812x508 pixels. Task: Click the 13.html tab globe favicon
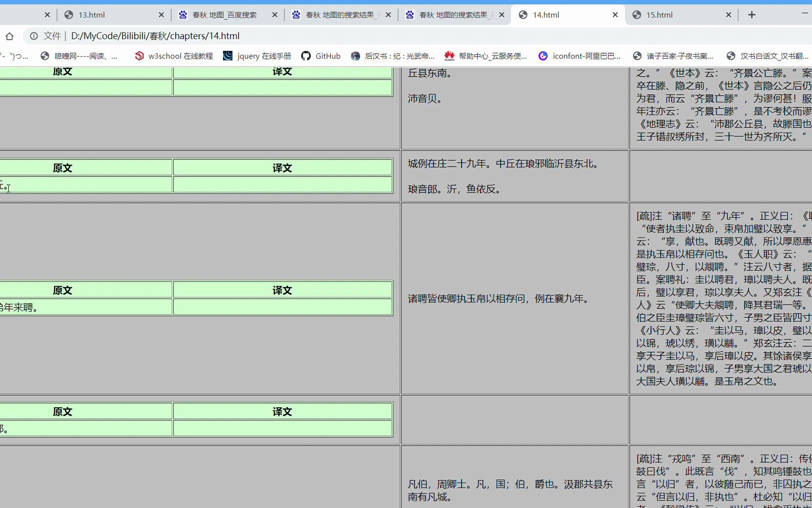[x=69, y=15]
